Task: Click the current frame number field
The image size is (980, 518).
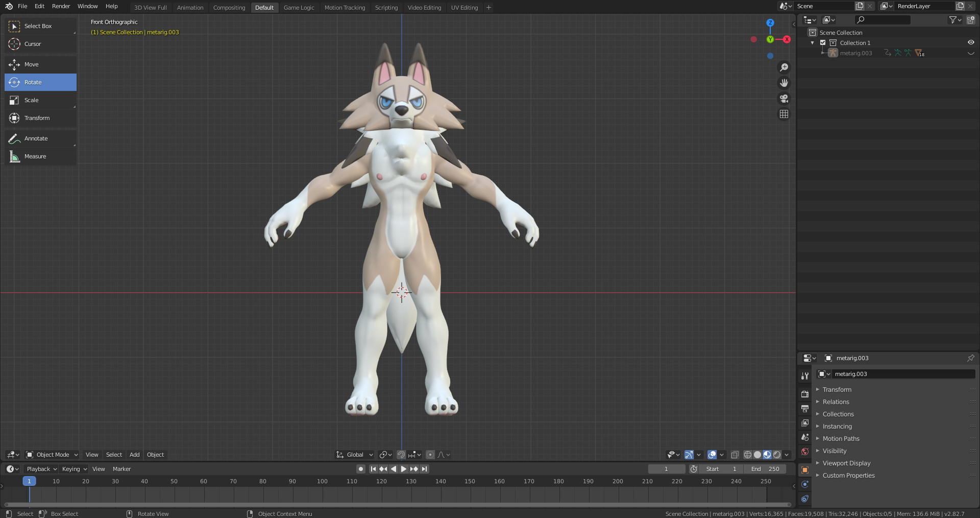Action: (x=666, y=469)
